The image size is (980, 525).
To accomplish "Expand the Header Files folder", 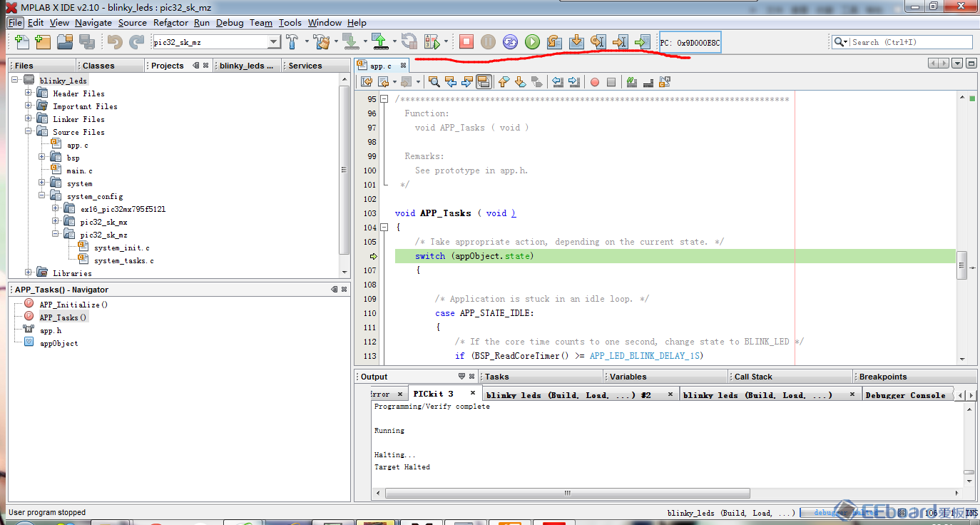I will 29,93.
